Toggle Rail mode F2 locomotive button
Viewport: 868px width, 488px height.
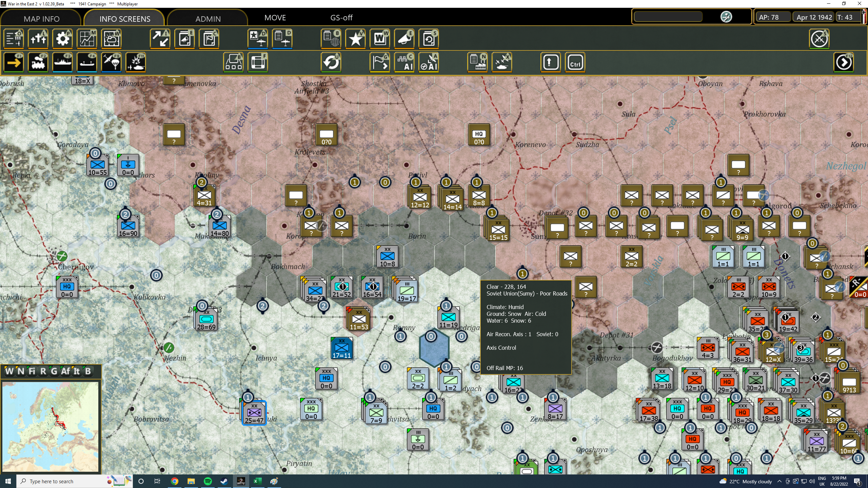pyautogui.click(x=38, y=63)
